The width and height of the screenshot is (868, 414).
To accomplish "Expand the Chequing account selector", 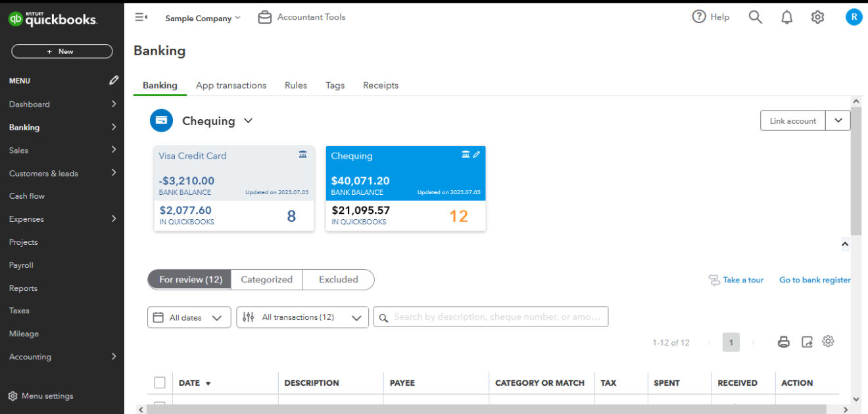I will pos(248,121).
